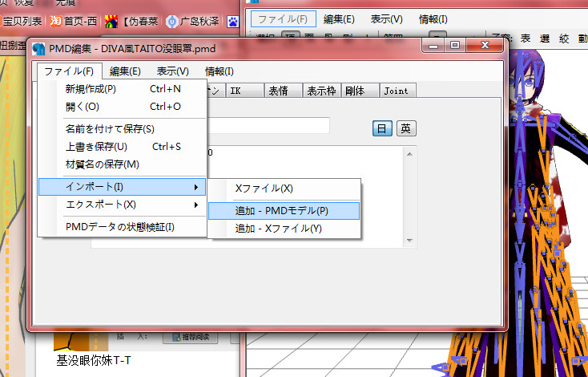The image size is (588, 377).
Task: Click 絞 toolbar item in viewer window
Action: [564, 39]
